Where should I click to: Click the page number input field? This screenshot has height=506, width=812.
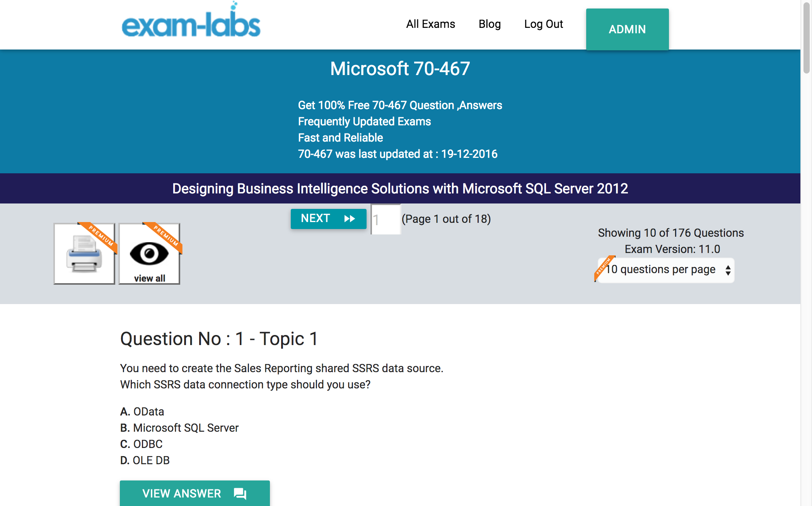[x=386, y=219]
